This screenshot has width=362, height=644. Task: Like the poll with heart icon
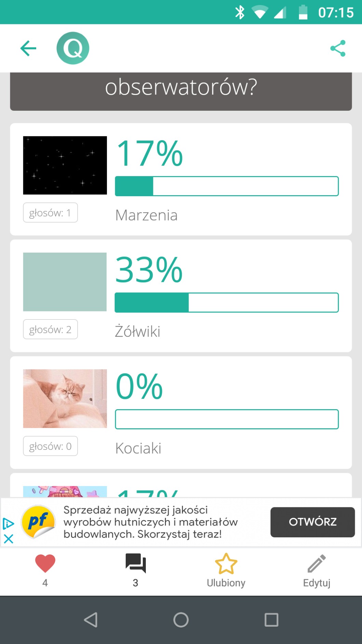point(45,563)
